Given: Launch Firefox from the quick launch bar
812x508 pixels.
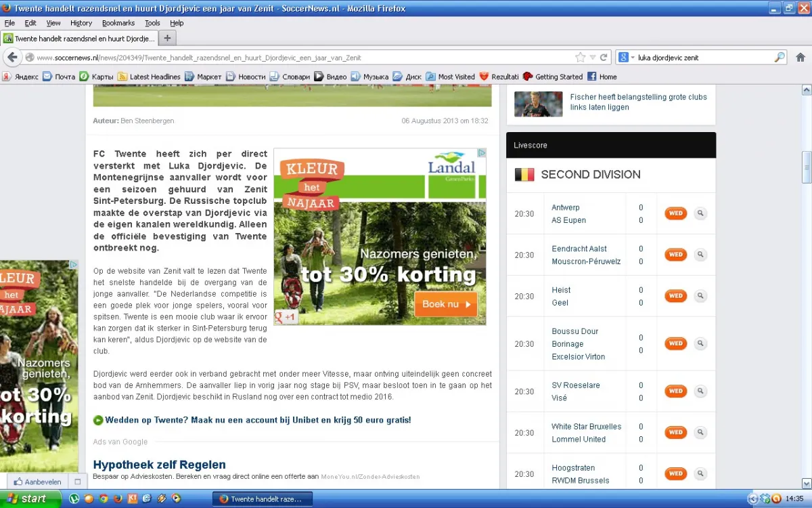Looking at the screenshot, I should 118,499.
